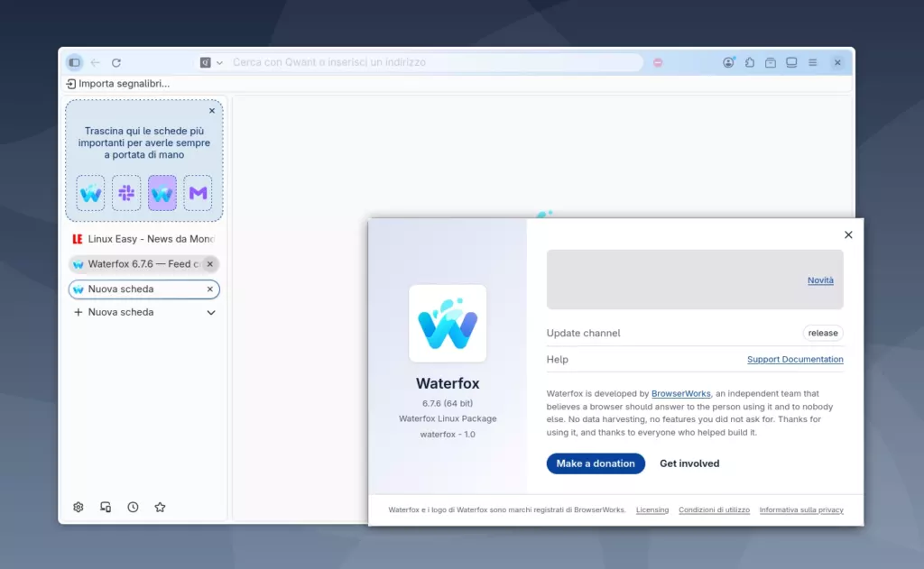Screen dimensions: 924x569
Task: Open the account profile icon
Action: pos(728,62)
